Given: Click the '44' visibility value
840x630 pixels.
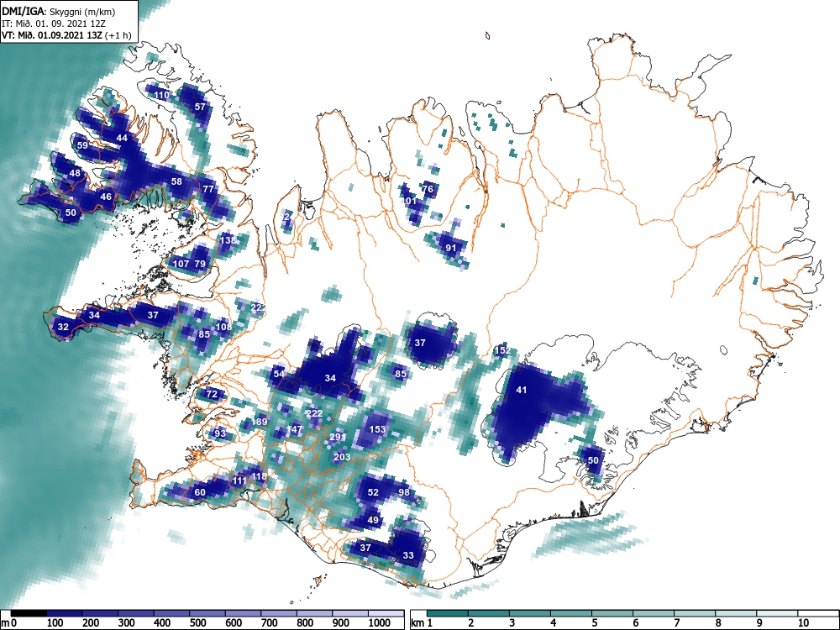Looking at the screenshot, I should pos(122,138).
